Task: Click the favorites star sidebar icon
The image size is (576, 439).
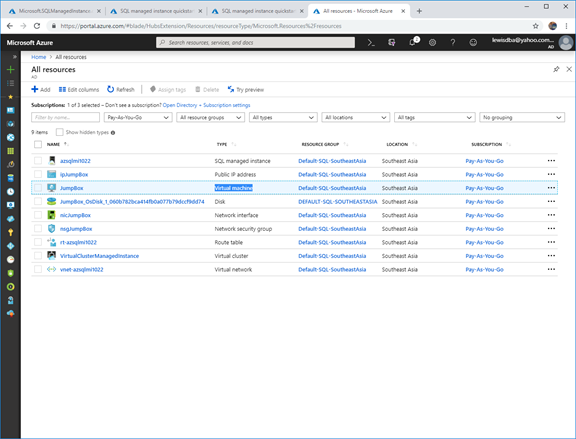Action: click(11, 97)
